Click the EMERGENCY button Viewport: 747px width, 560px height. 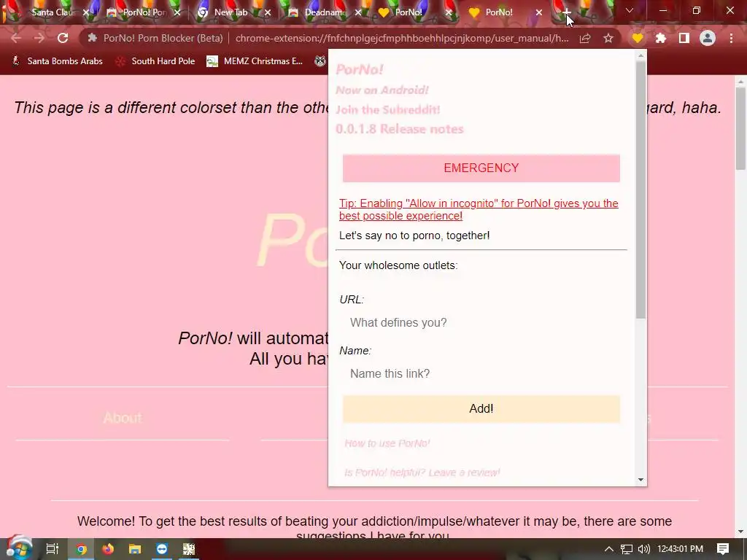(x=481, y=168)
